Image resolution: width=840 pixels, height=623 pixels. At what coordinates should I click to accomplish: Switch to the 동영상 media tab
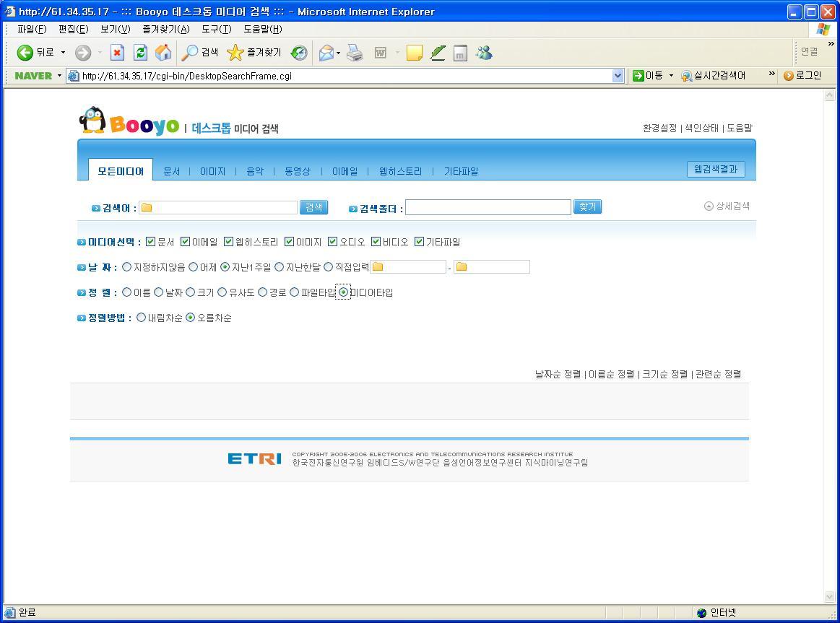click(x=298, y=171)
